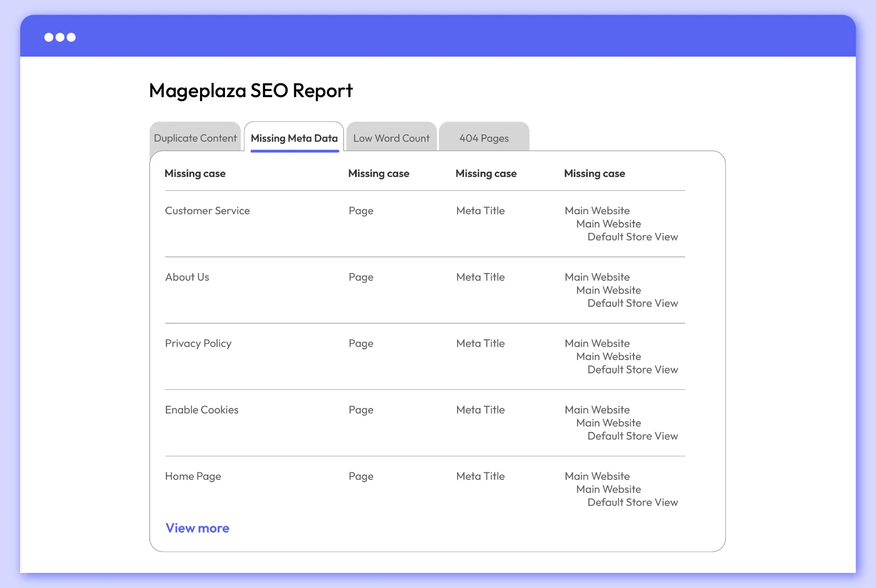The image size is (876, 588).
Task: Open the 404 Pages tab
Action: [x=484, y=138]
